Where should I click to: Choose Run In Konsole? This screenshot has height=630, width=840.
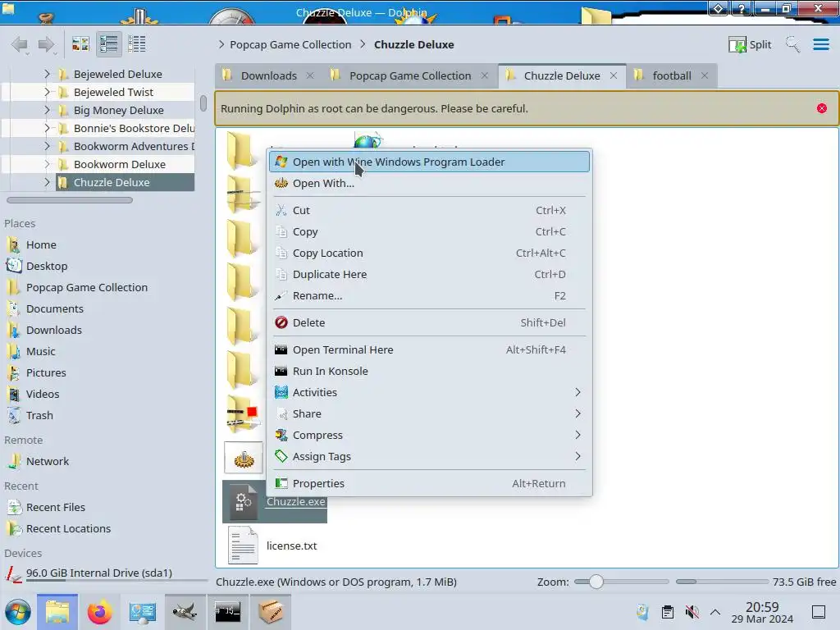click(x=429, y=371)
